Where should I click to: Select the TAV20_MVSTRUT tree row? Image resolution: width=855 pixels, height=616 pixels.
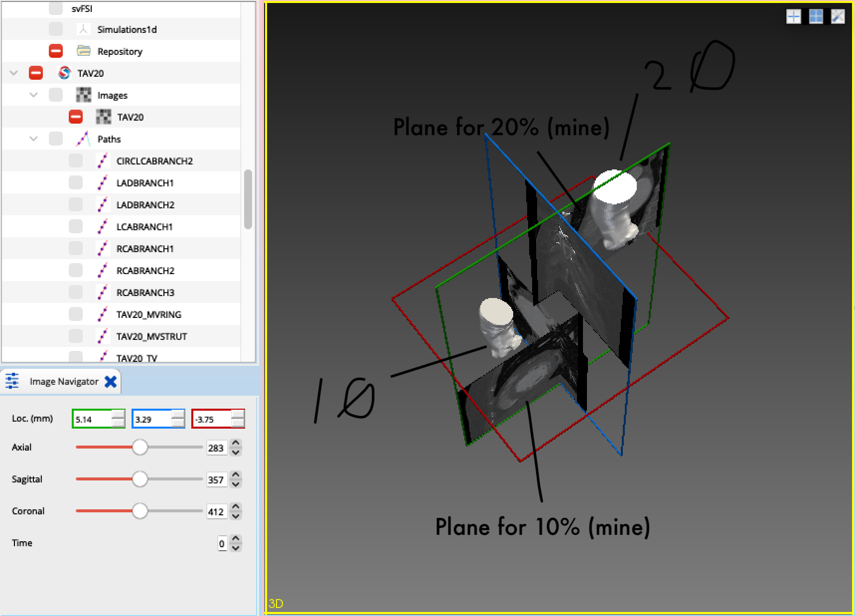pyautogui.click(x=121, y=336)
